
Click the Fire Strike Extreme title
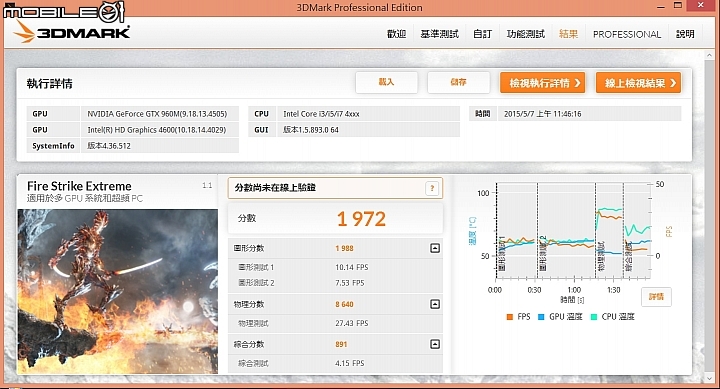79,186
